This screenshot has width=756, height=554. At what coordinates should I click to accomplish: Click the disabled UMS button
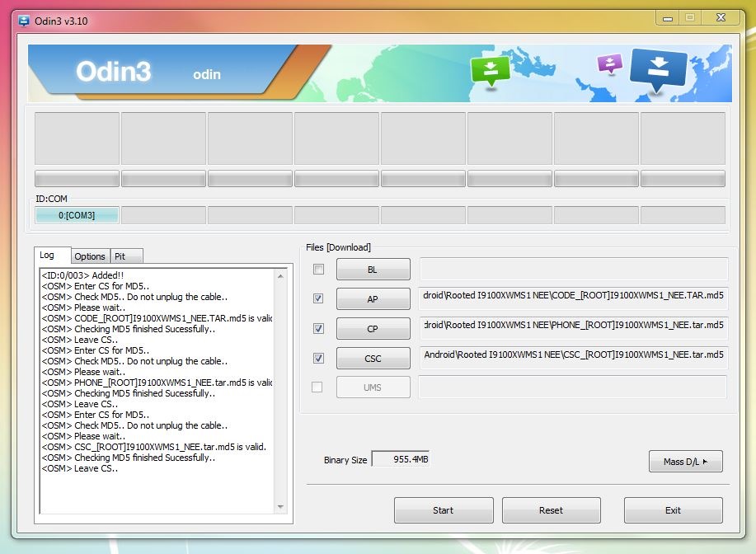pos(373,387)
